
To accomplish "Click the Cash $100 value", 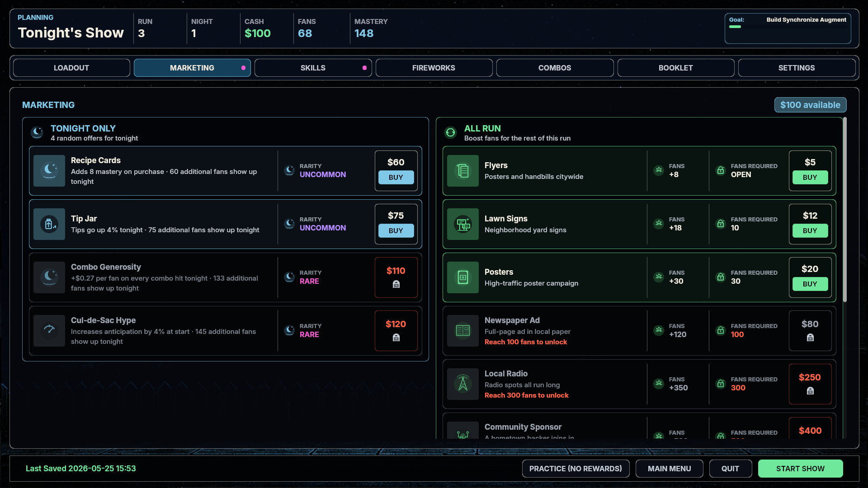I will (x=257, y=33).
